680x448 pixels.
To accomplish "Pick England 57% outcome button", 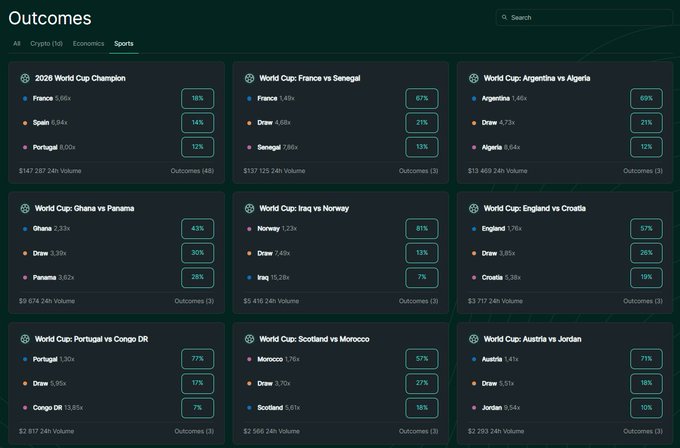I will pyautogui.click(x=646, y=229).
